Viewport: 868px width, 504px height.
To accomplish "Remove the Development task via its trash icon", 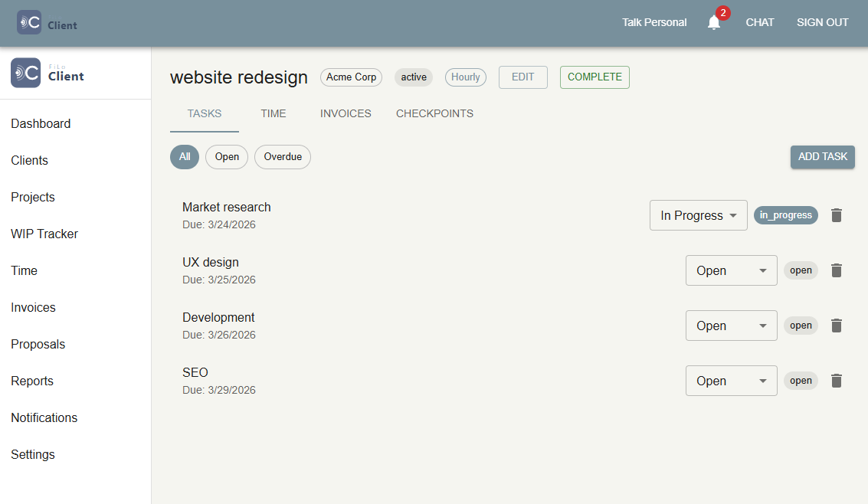I will pos(836,326).
